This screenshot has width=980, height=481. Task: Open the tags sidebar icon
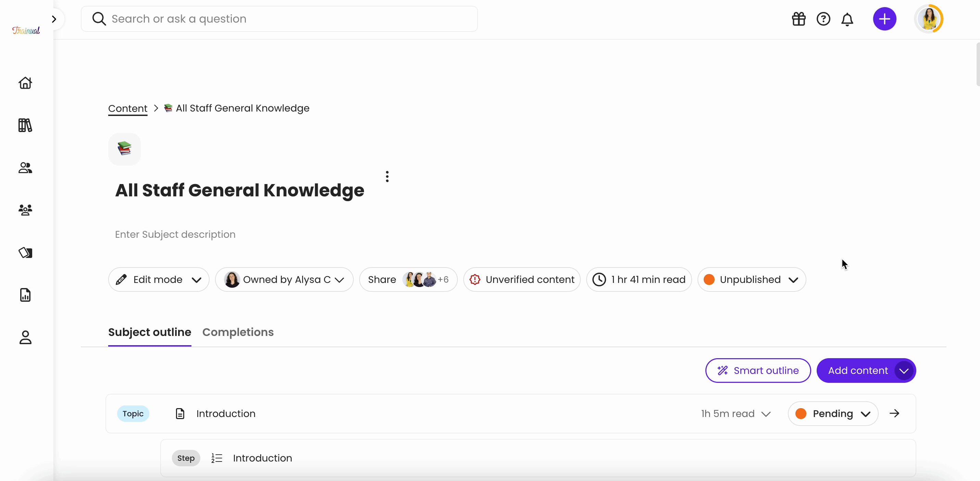click(25, 252)
